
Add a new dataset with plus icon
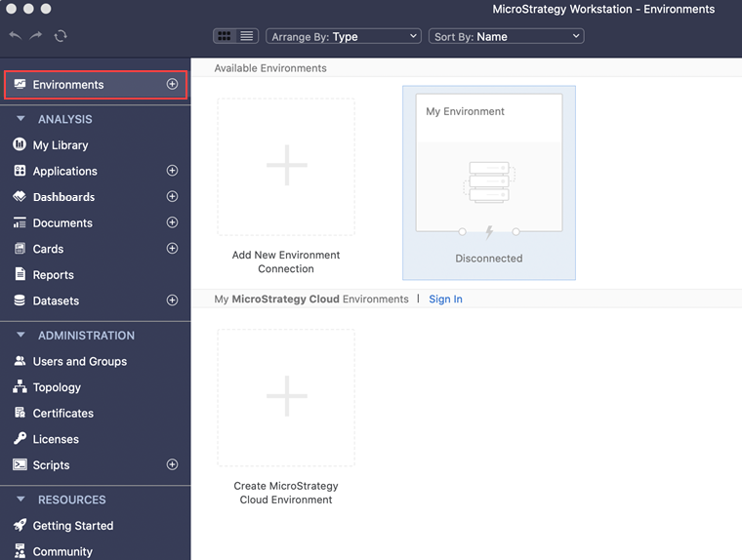pyautogui.click(x=172, y=300)
